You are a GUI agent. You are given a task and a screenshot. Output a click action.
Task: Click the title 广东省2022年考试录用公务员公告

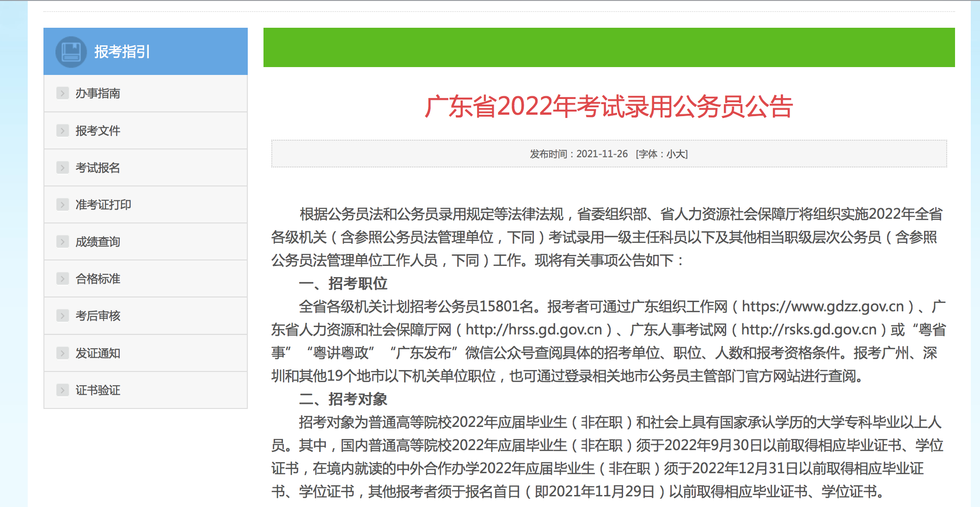(609, 106)
